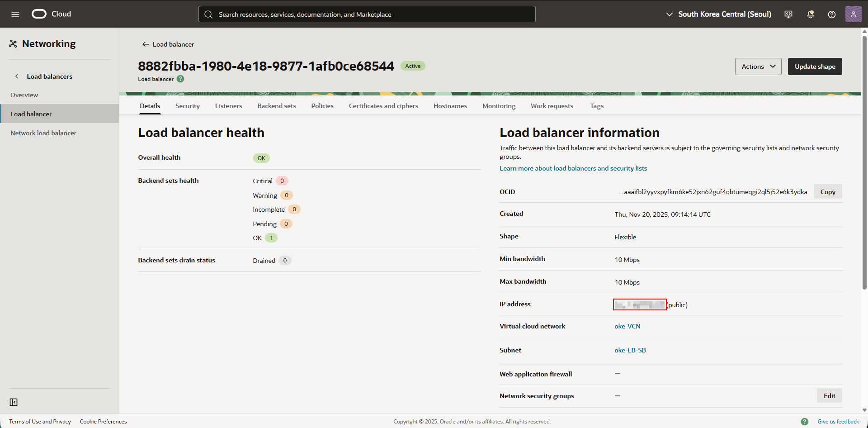
Task: Open the Cloud Shell developer tools icon
Action: [x=788, y=14]
